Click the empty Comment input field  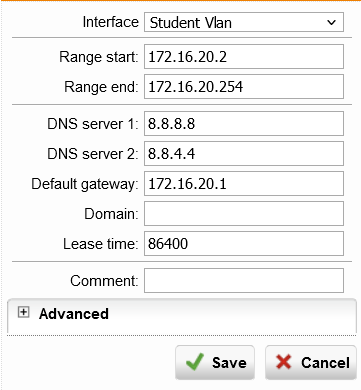244,281
